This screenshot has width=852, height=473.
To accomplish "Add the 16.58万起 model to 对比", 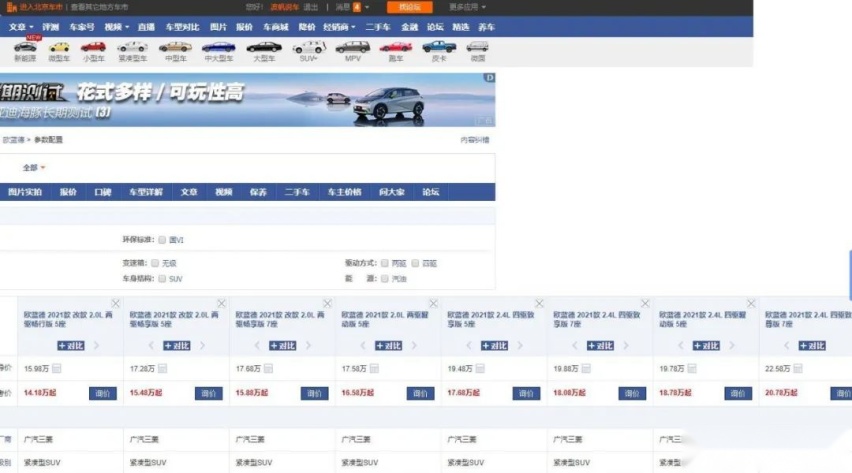I will (389, 345).
